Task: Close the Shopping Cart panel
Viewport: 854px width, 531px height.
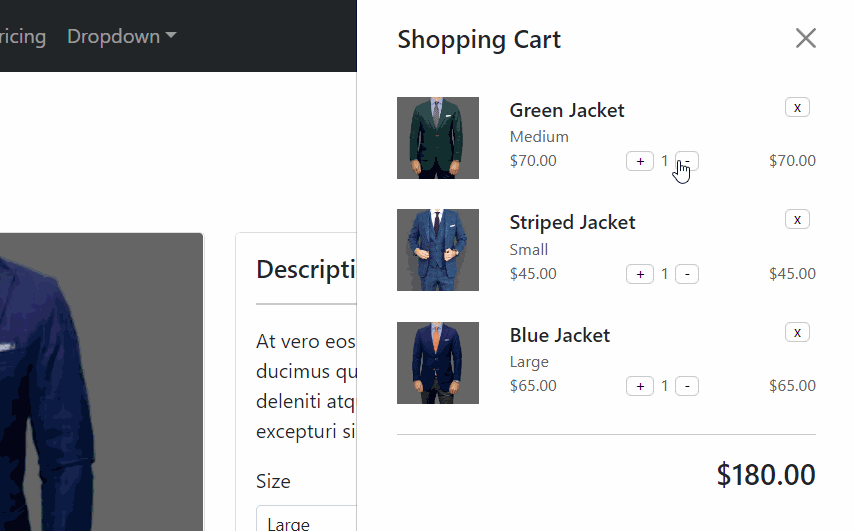Action: click(806, 39)
